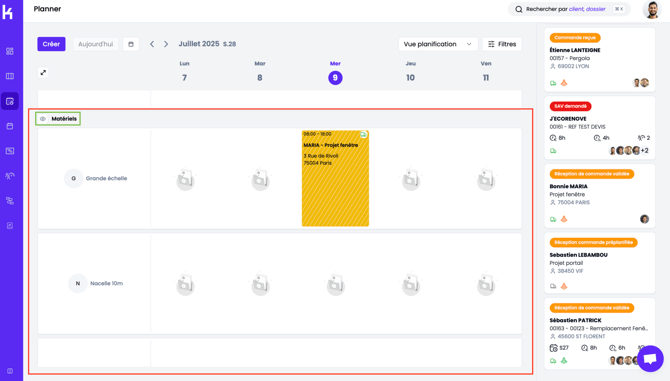Add booking for Nacelle 10m on Monday 7

pyautogui.click(x=185, y=284)
